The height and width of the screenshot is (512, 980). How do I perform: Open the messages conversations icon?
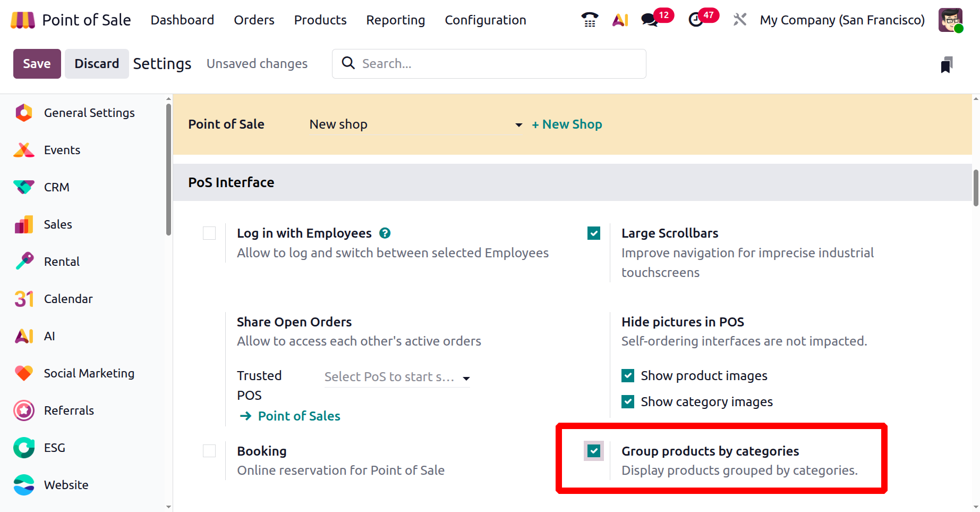pyautogui.click(x=649, y=20)
